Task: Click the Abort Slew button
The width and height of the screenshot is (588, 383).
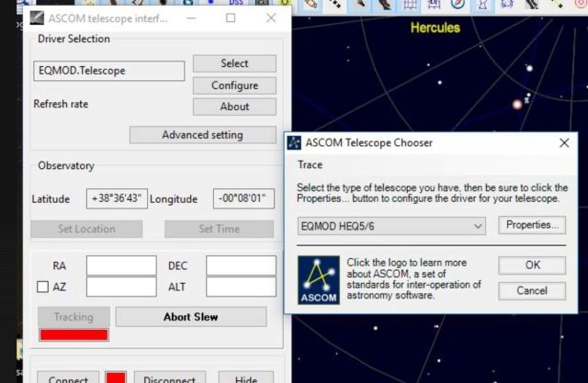Action: pyautogui.click(x=191, y=317)
